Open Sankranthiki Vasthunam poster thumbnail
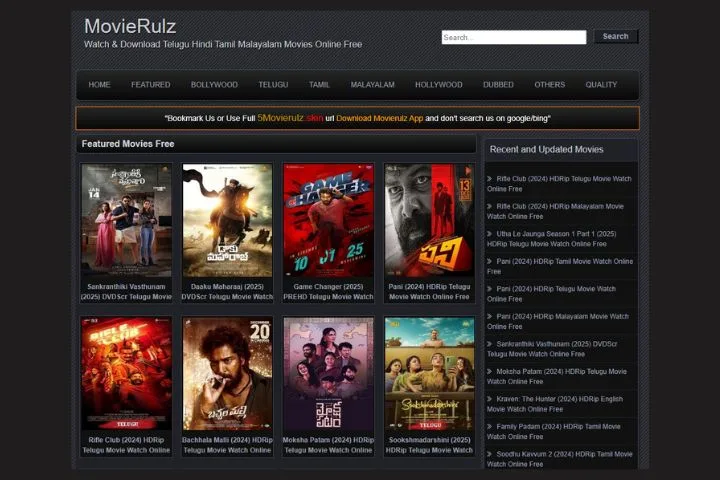Image resolution: width=720 pixels, height=480 pixels. [x=126, y=220]
